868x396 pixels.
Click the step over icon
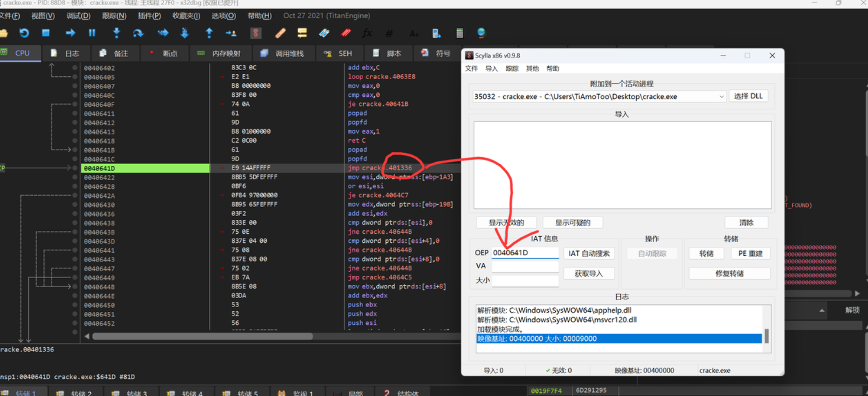pyautogui.click(x=138, y=33)
